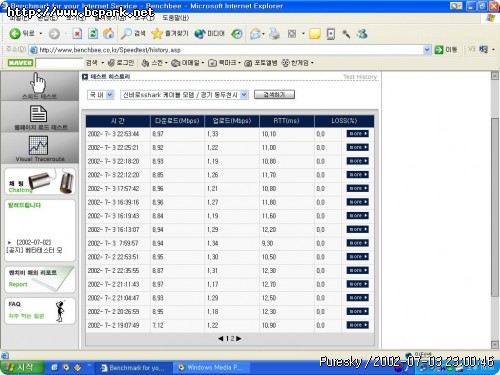The height and width of the screenshot is (375, 500).
Task: Go to previous page arrow in pagination
Action: [220, 339]
